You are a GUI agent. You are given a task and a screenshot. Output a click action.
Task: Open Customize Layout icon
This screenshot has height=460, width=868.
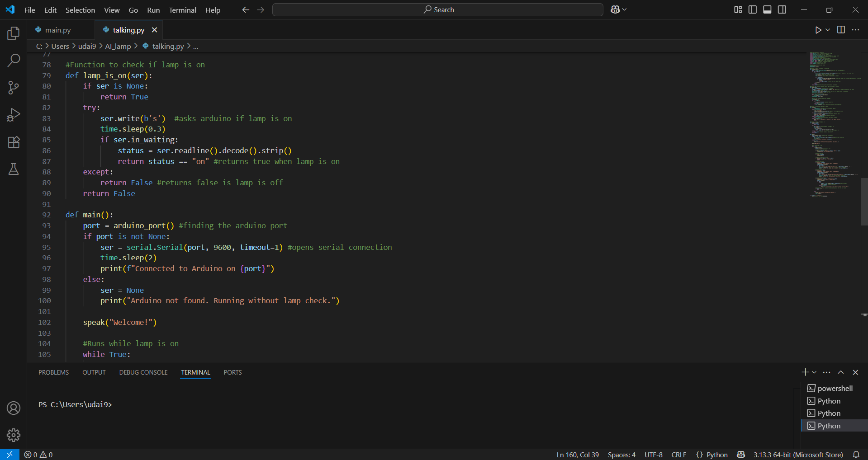click(x=738, y=9)
